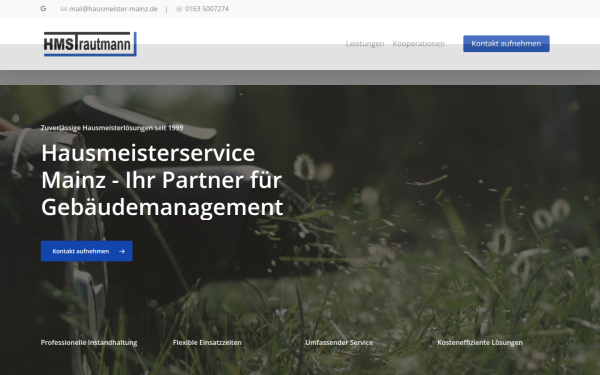Click the HMS Trautmann logo

tap(90, 44)
